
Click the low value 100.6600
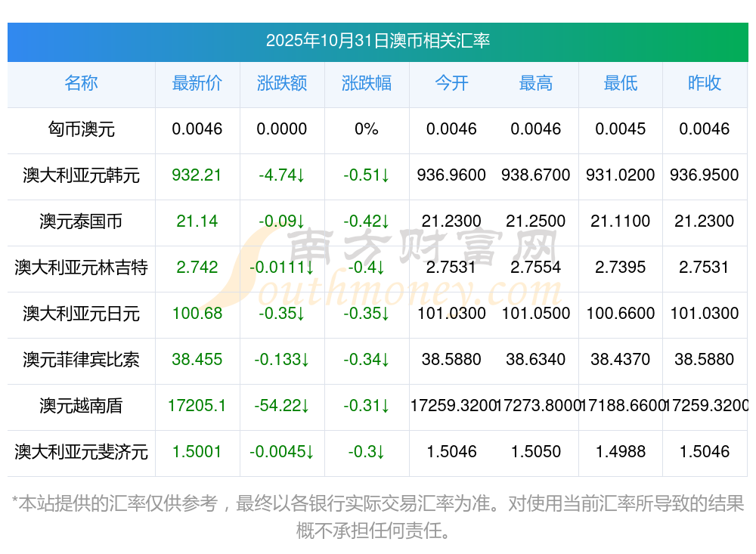[621, 314]
